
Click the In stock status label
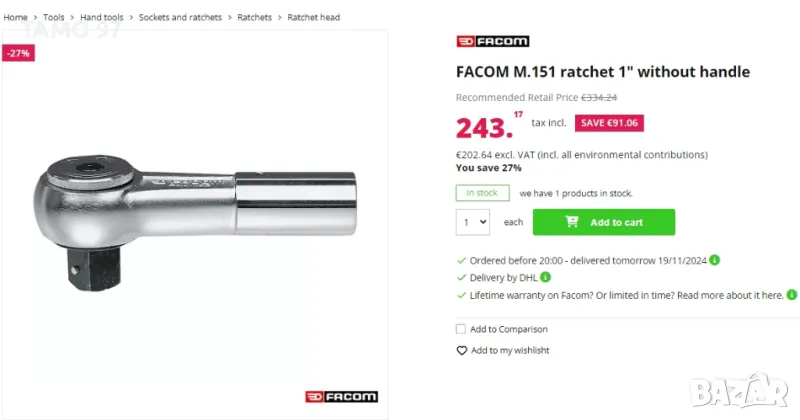(x=482, y=193)
